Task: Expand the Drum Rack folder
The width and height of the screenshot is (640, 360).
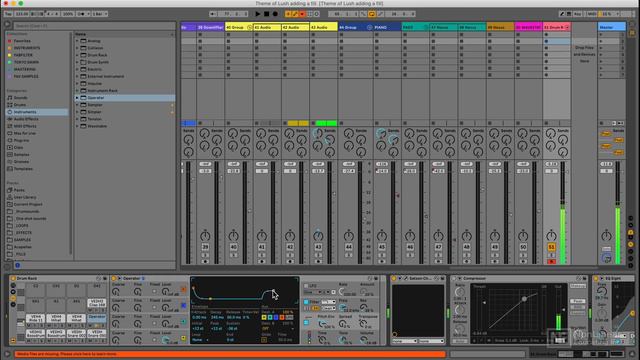Action: 77,55
